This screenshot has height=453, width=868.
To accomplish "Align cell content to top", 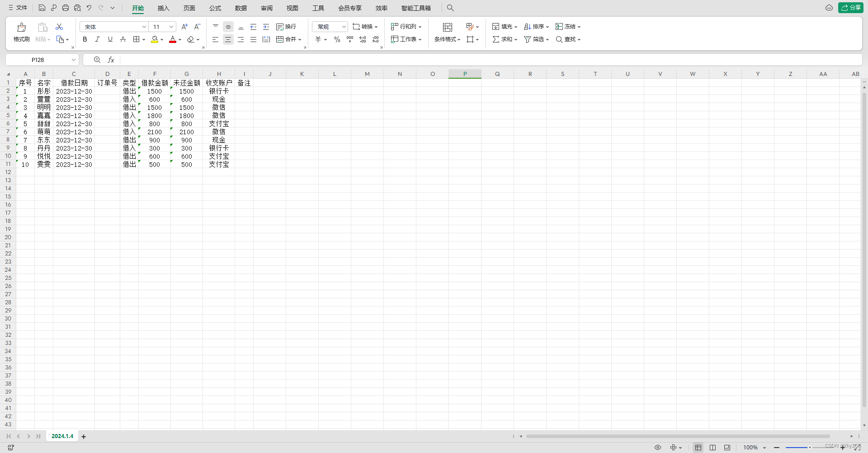I will coord(216,27).
